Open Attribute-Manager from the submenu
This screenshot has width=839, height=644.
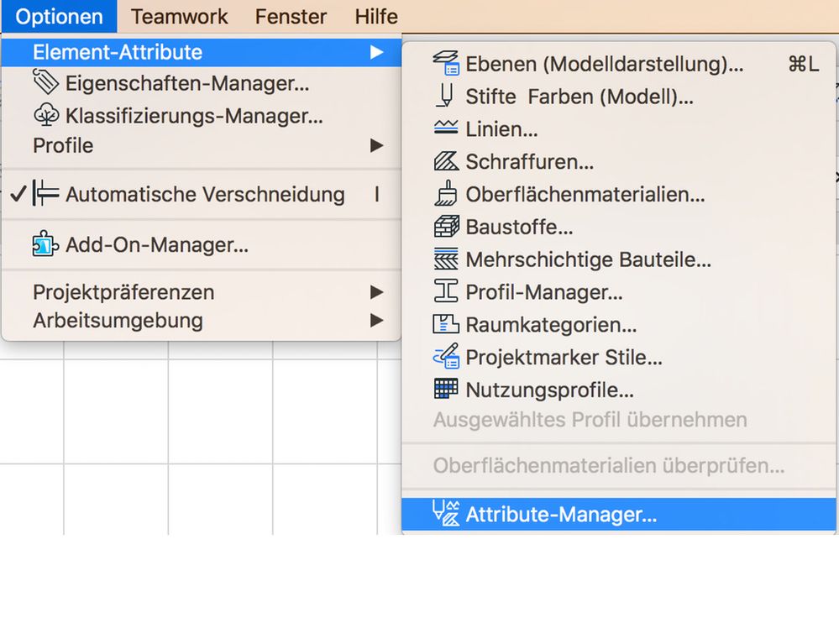[561, 515]
